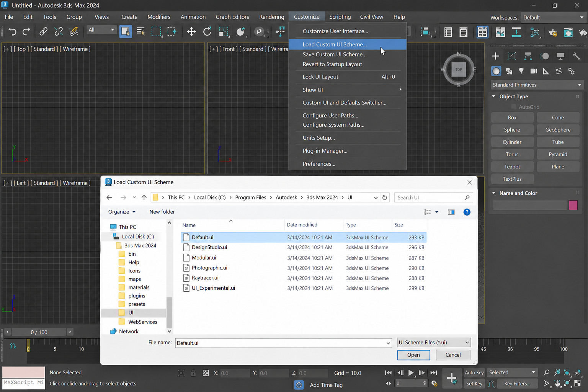Switch to the Modify command panel
The height and width of the screenshot is (392, 588).
click(511, 56)
